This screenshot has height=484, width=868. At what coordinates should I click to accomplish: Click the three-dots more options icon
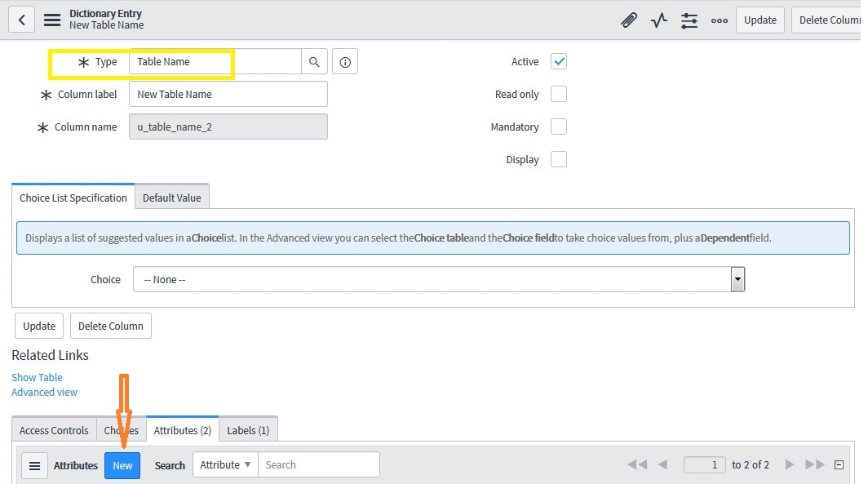(719, 20)
